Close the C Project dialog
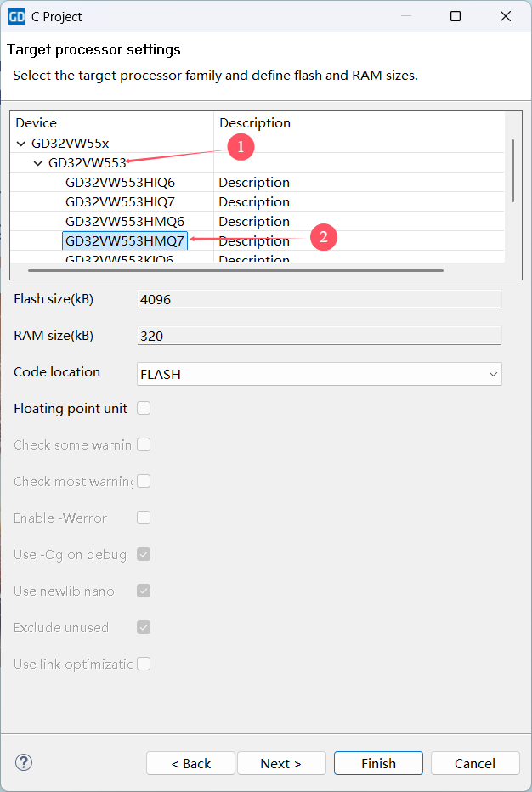532x792 pixels. [506, 16]
